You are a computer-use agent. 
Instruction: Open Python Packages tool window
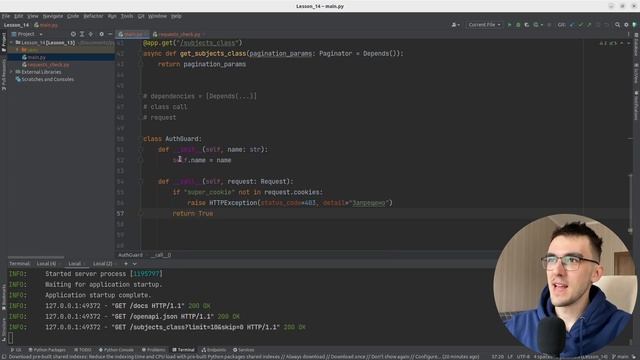coord(47,350)
